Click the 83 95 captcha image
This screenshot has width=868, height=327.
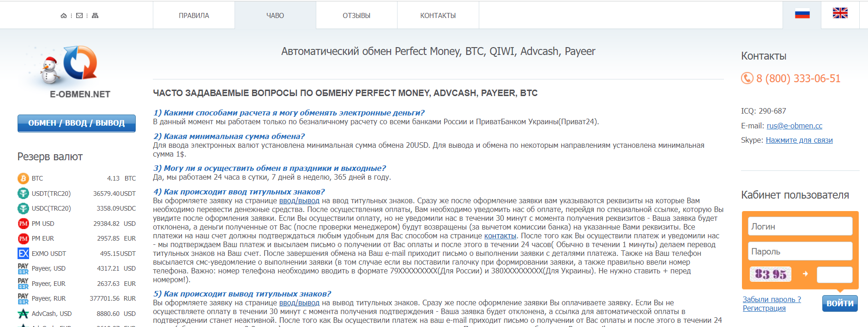(771, 274)
